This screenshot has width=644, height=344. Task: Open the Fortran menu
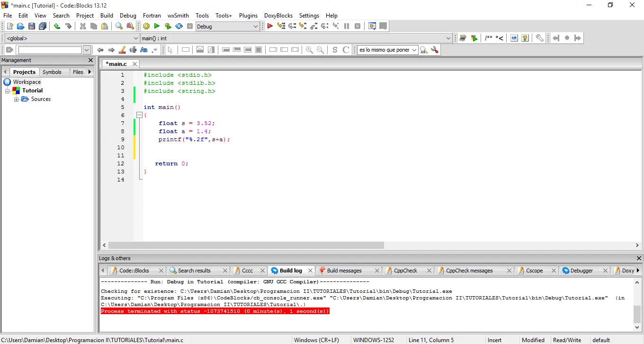click(x=152, y=16)
